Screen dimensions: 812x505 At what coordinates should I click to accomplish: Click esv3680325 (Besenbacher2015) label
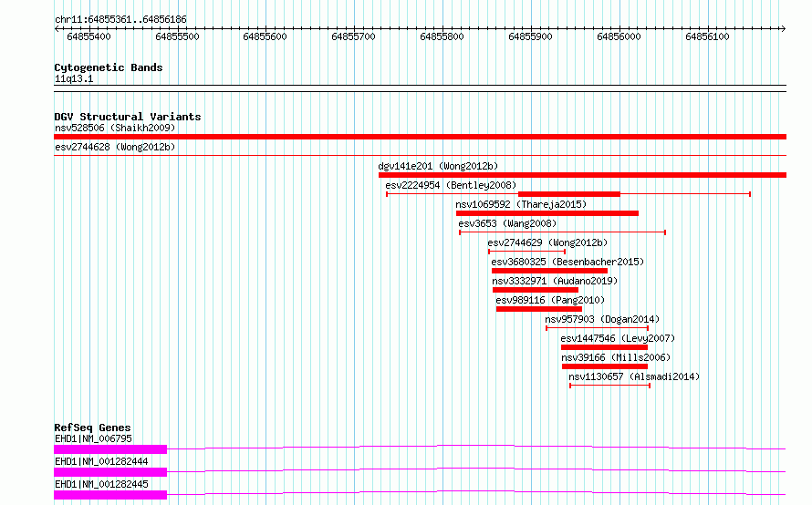[x=567, y=262]
